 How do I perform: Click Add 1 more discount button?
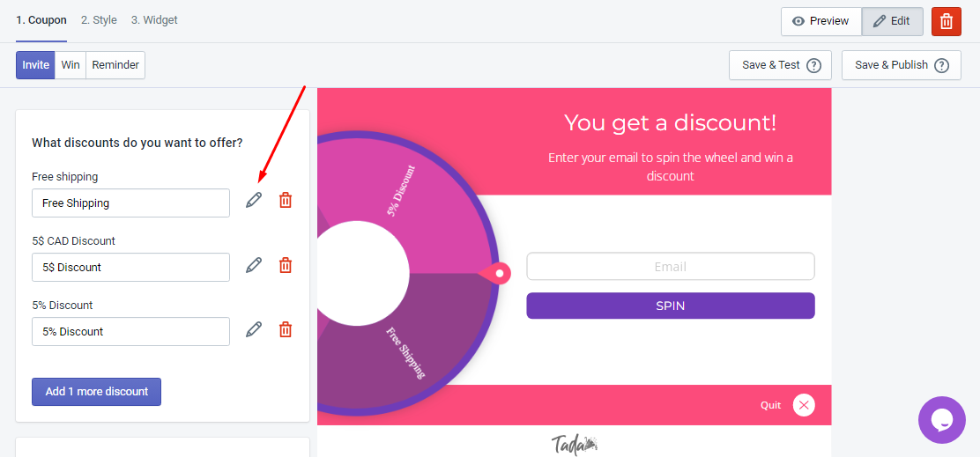point(96,392)
